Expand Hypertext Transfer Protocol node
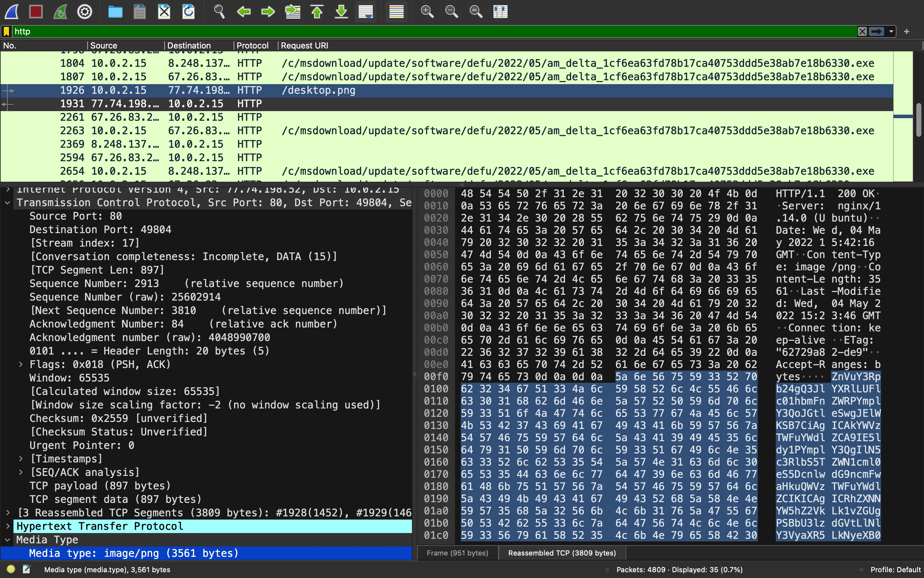This screenshot has height=578, width=924. pos(8,526)
